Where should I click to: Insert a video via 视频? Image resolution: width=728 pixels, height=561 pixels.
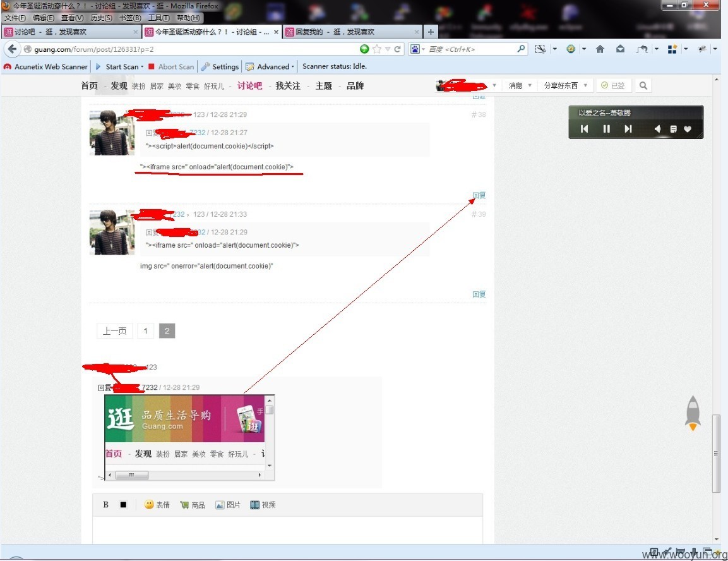point(263,505)
